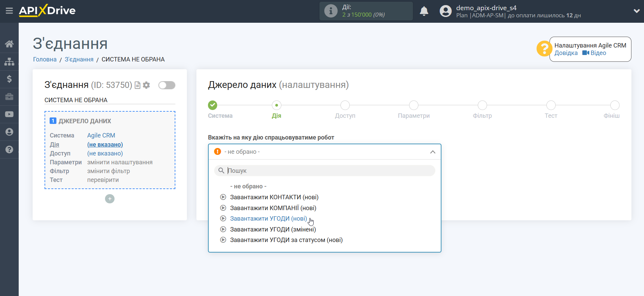Toggle the connection enable switch
Screen dimensions: 644x296
click(167, 85)
